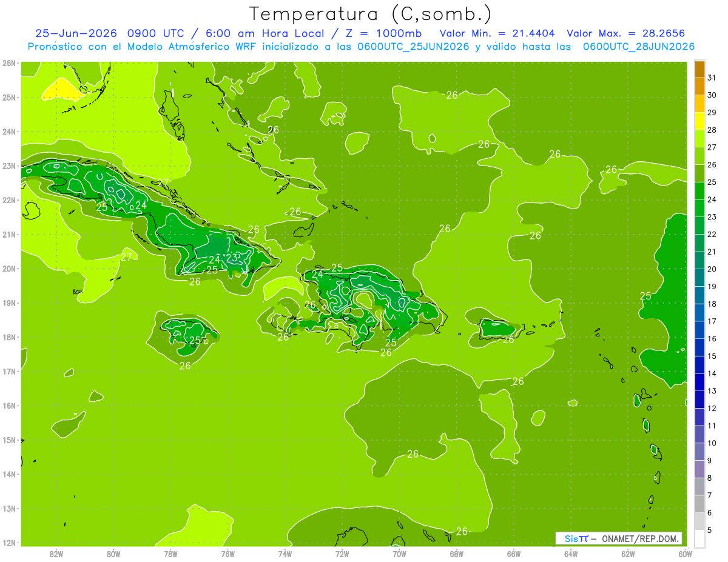
Task: Click the latitude axis label 23N
Action: pos(9,166)
